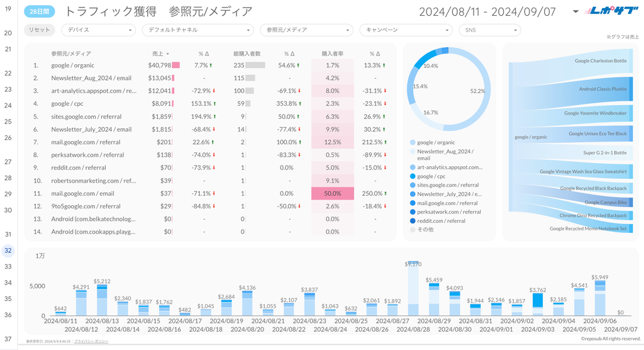Click the reddit.com / referral legend dot
This screenshot has width=644, height=350.
[x=413, y=221]
